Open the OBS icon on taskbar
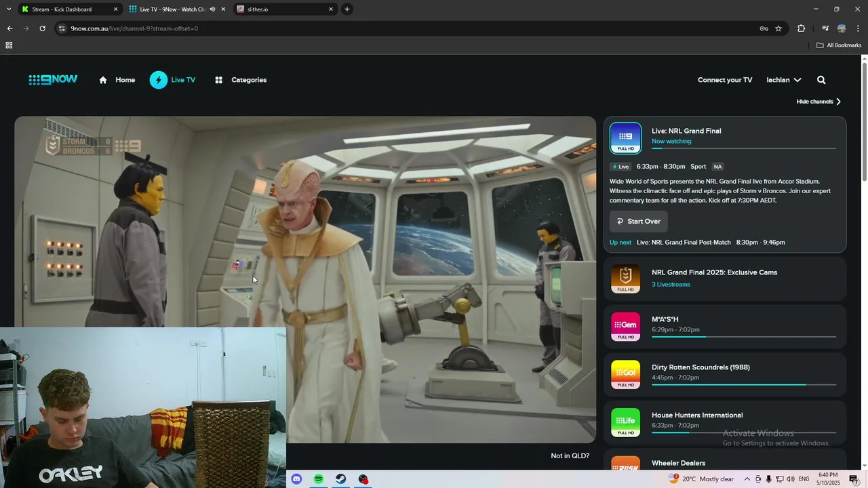The width and height of the screenshot is (868, 488). (x=363, y=479)
